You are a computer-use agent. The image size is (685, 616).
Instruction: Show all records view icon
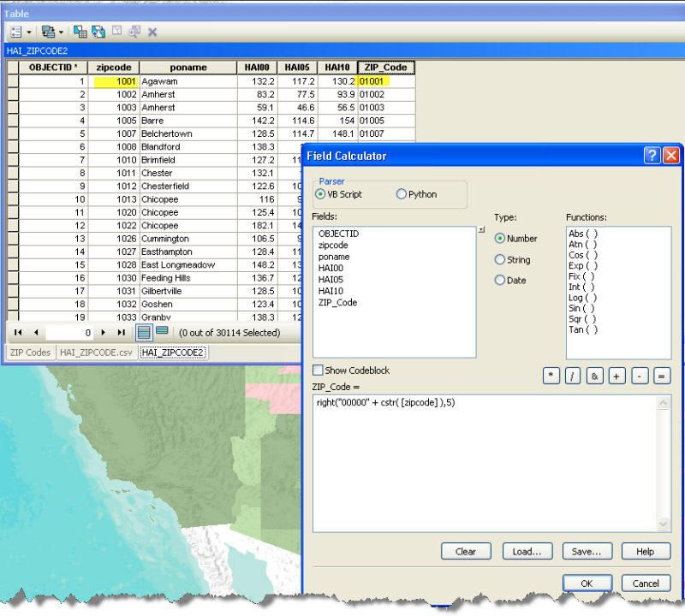[x=144, y=333]
